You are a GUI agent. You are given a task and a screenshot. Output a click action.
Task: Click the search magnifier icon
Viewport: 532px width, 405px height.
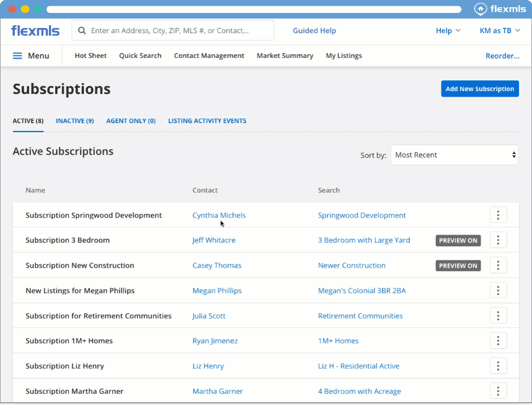point(82,31)
